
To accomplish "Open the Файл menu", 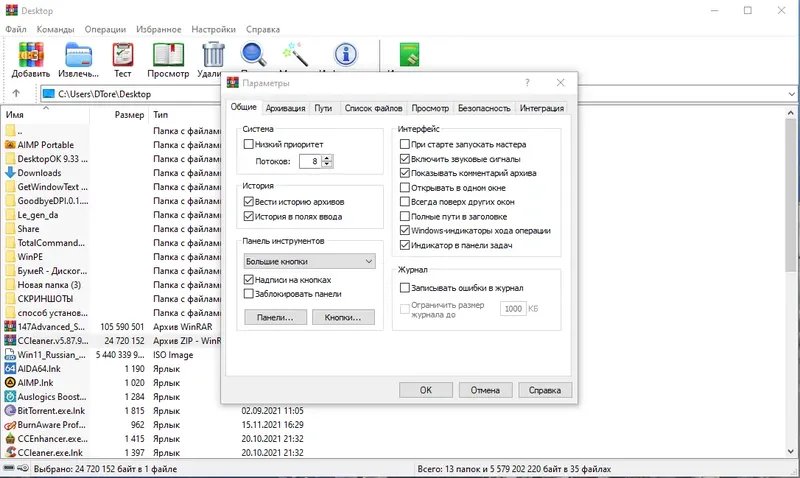I will click(x=16, y=29).
